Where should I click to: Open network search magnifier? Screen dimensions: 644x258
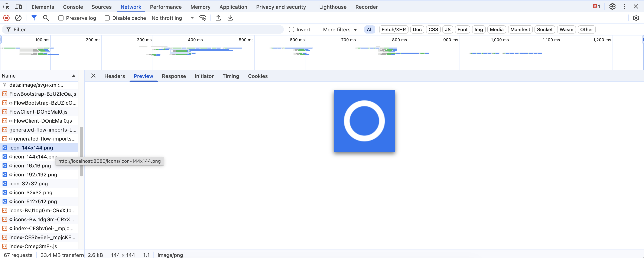click(46, 18)
